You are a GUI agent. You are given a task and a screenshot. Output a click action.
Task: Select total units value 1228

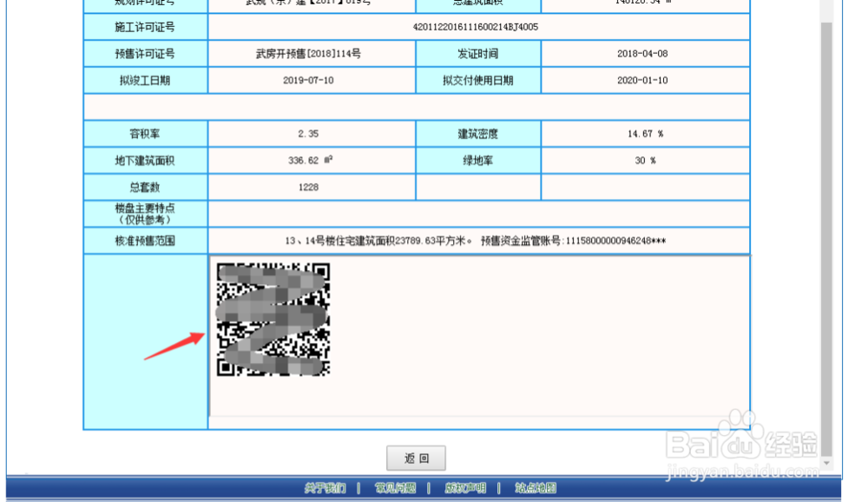coord(308,188)
